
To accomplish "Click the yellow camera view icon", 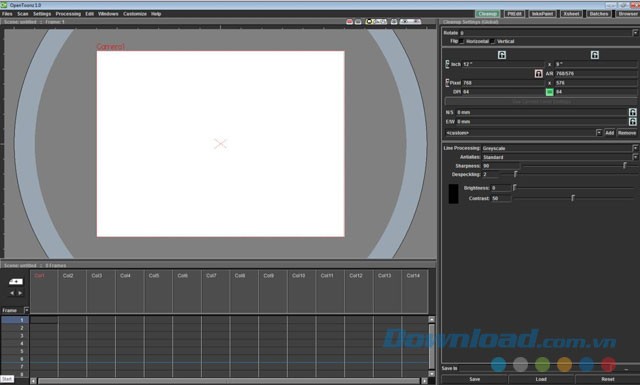I will coord(369,22).
